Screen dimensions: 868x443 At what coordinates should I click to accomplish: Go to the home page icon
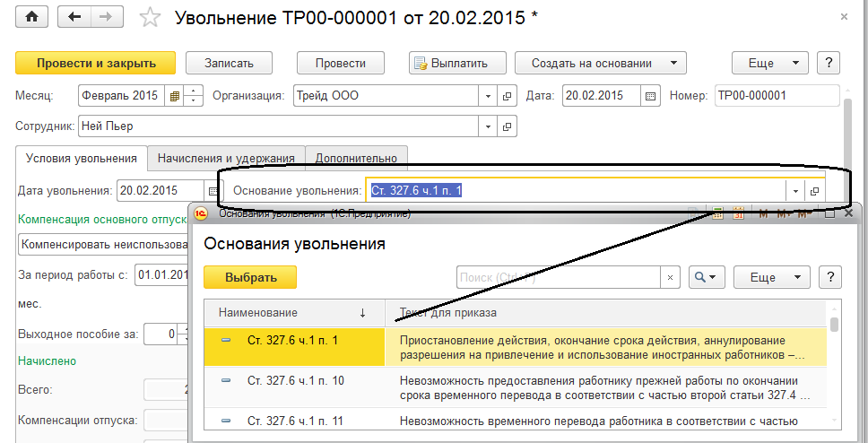pos(32,17)
